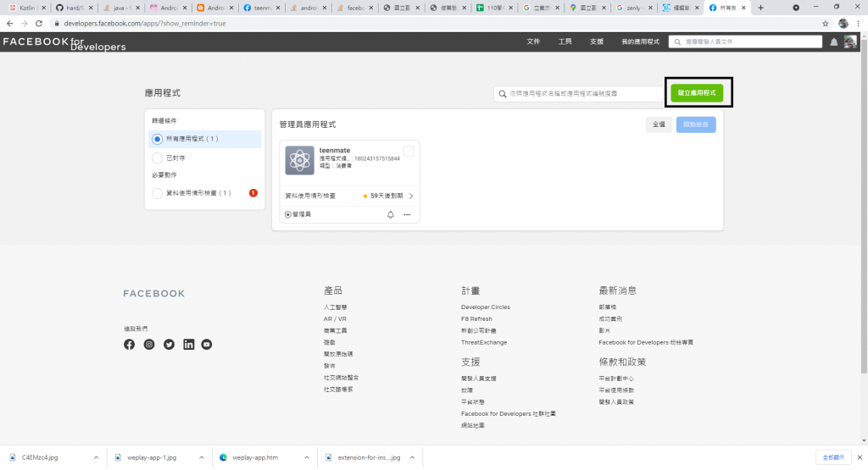868x470 pixels.
Task: Click the site lock icon in address bar
Action: pyautogui.click(x=57, y=23)
